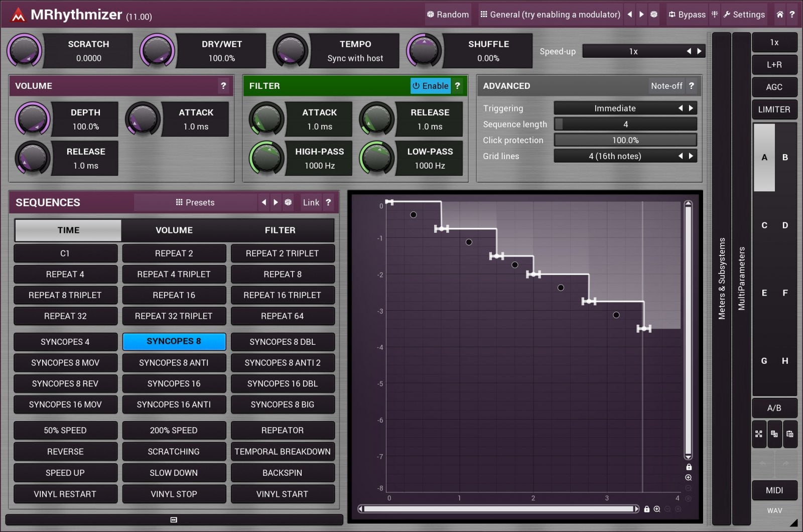Click the random sequence preset dice icon

click(288, 202)
